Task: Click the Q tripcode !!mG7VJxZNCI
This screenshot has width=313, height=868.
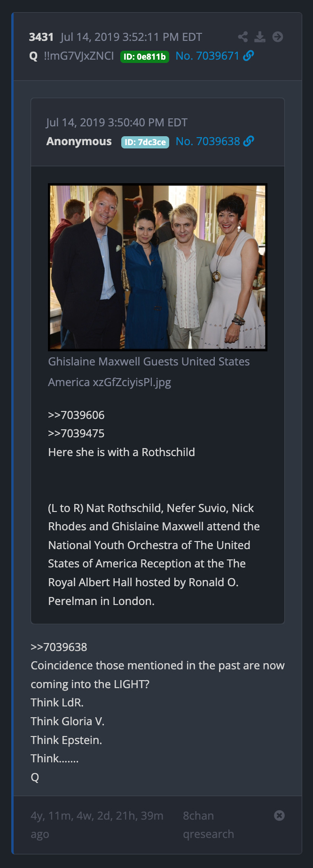Action: click(x=79, y=56)
